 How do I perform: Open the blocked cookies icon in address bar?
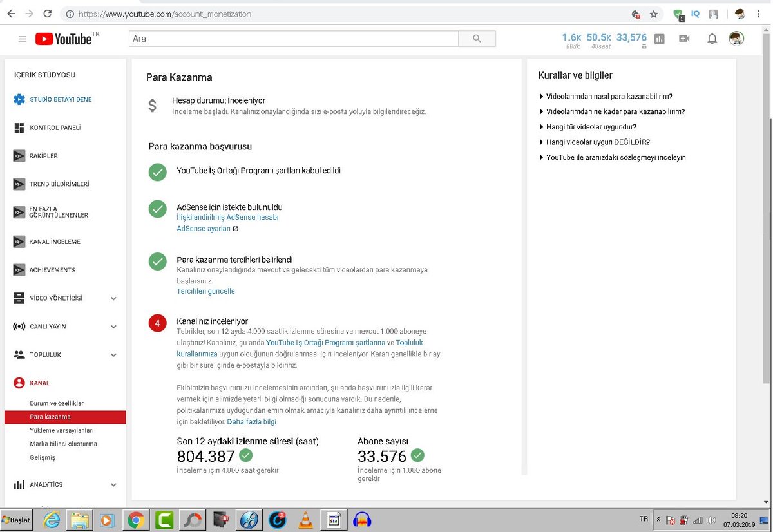point(636,14)
